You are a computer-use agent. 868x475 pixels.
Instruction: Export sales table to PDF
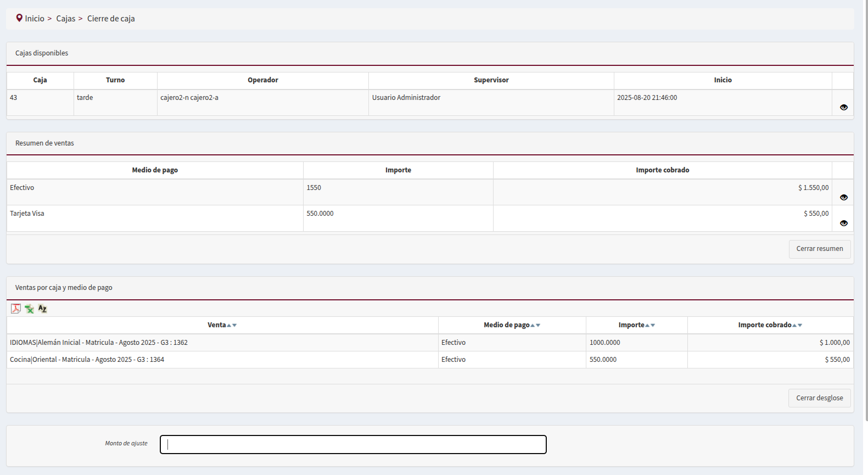pos(16,309)
